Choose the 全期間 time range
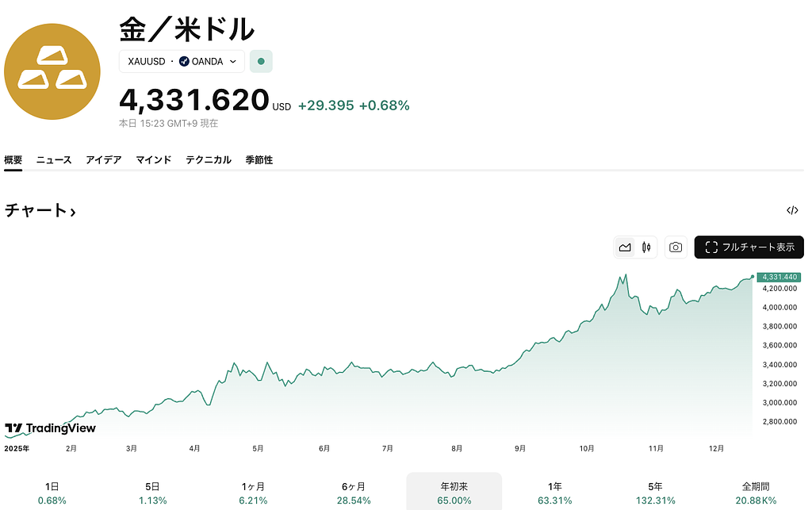 tap(755, 493)
